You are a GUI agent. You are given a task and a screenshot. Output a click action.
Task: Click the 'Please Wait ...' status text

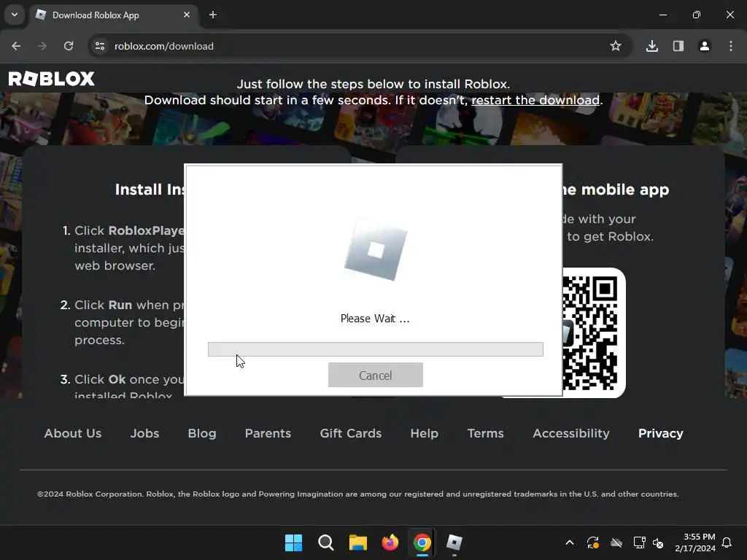coord(375,319)
